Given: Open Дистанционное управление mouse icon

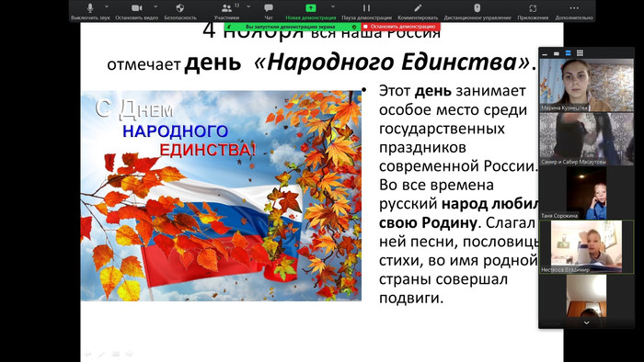Looking at the screenshot, I should [477, 7].
